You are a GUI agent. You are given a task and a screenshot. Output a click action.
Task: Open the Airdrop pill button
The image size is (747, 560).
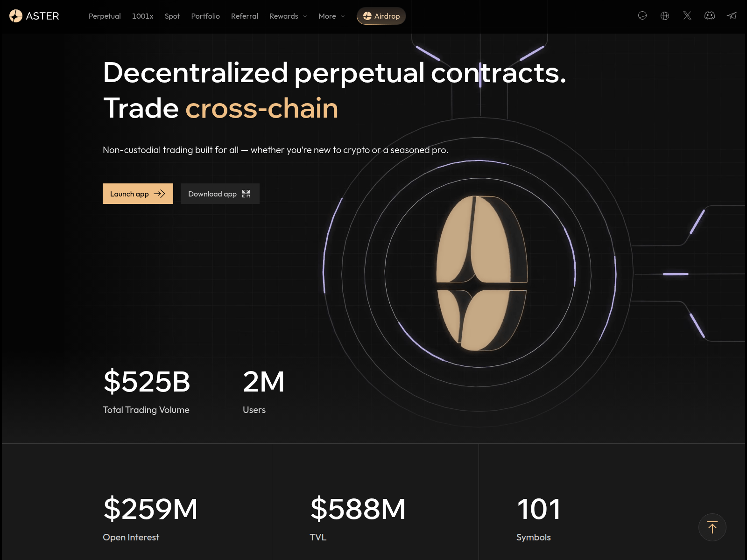(381, 16)
